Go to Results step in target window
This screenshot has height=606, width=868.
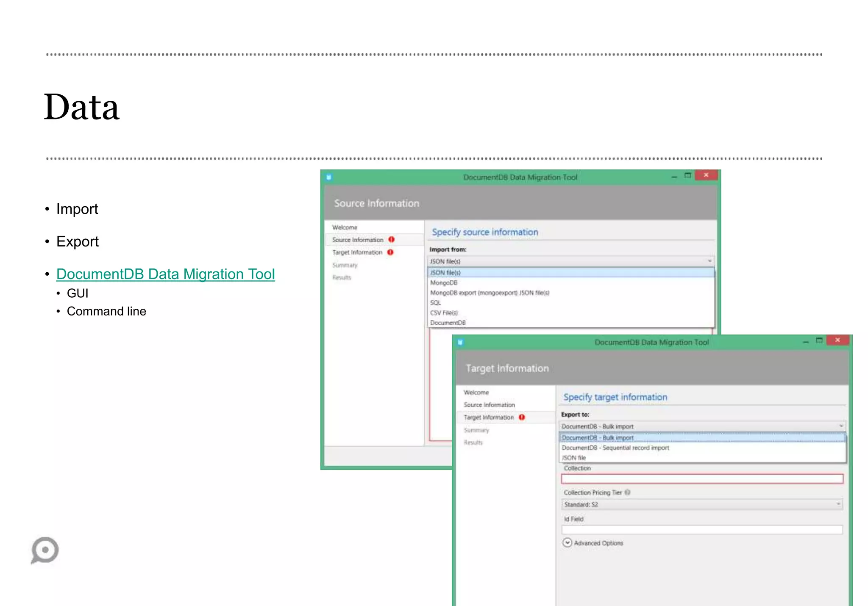click(x=473, y=443)
